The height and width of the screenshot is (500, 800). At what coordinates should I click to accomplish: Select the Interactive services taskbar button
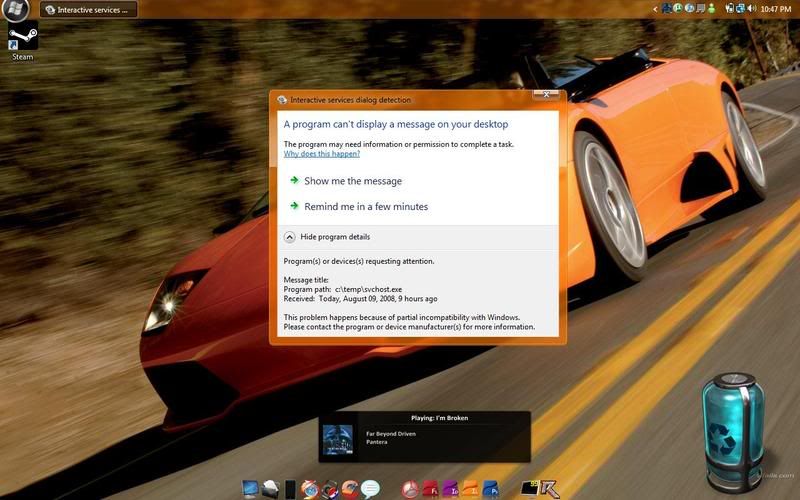tap(90, 10)
